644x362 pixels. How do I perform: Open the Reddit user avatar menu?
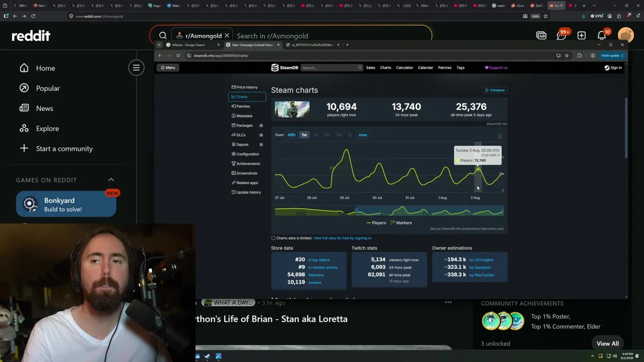[x=626, y=36]
